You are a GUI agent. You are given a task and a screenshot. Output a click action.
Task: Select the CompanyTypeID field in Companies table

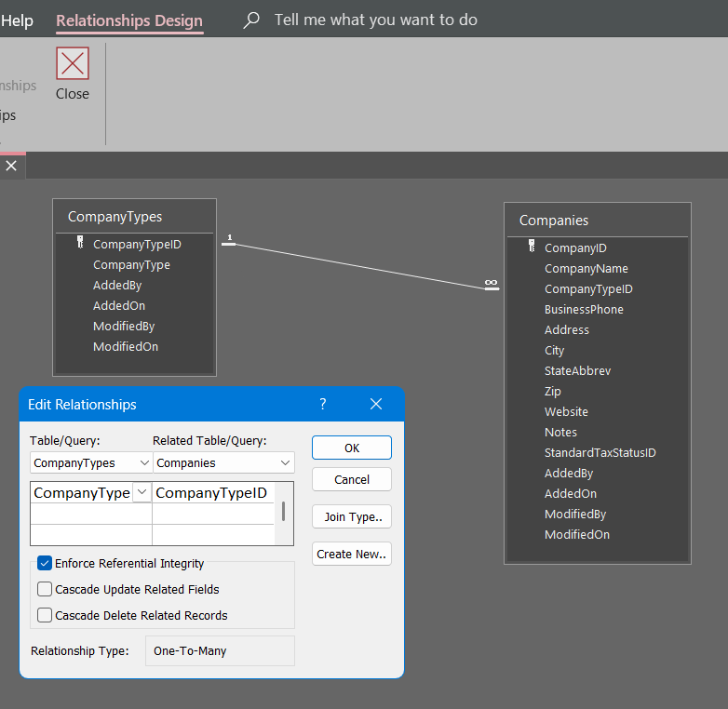pos(588,289)
